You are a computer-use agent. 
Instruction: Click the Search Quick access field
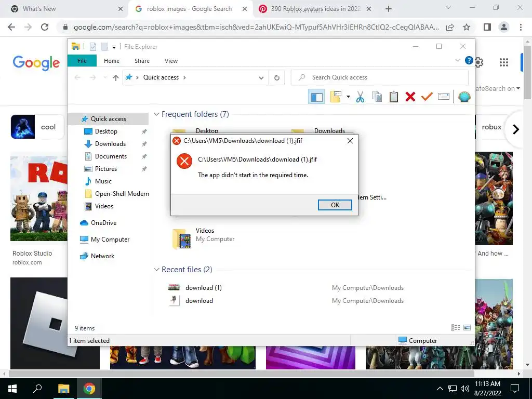379,77
